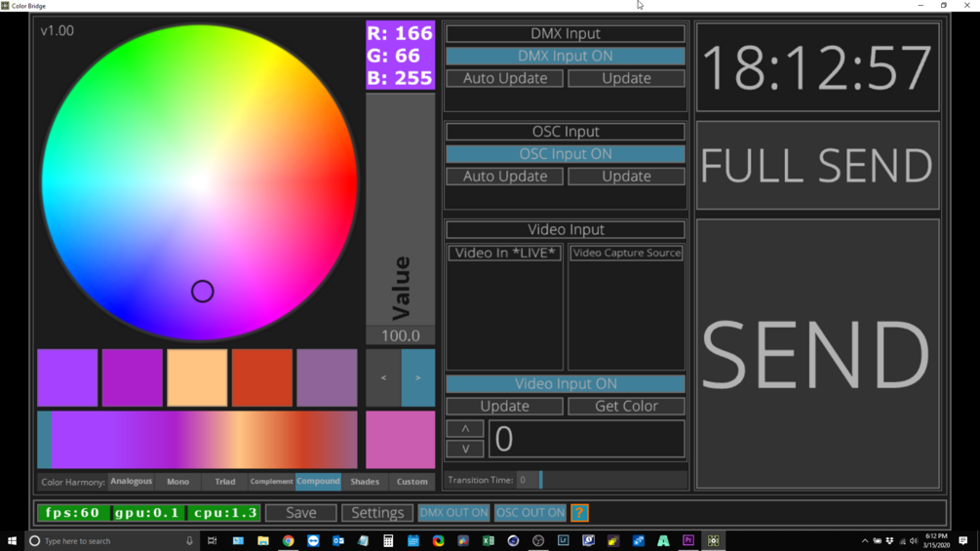Image resolution: width=980 pixels, height=551 pixels.
Task: Open Task View in the taskbar
Action: 212,541
